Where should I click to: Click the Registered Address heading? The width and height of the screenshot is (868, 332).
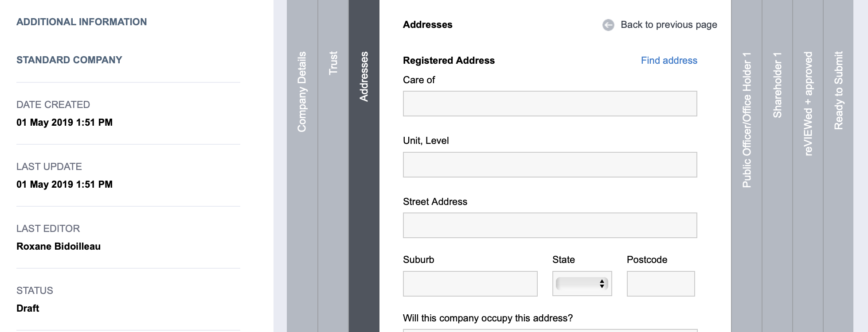point(449,60)
